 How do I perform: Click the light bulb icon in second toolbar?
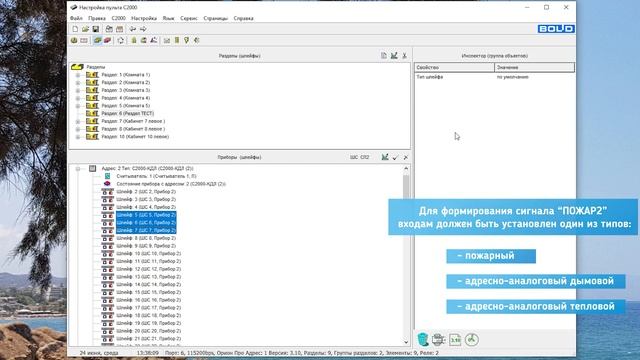click(187, 40)
